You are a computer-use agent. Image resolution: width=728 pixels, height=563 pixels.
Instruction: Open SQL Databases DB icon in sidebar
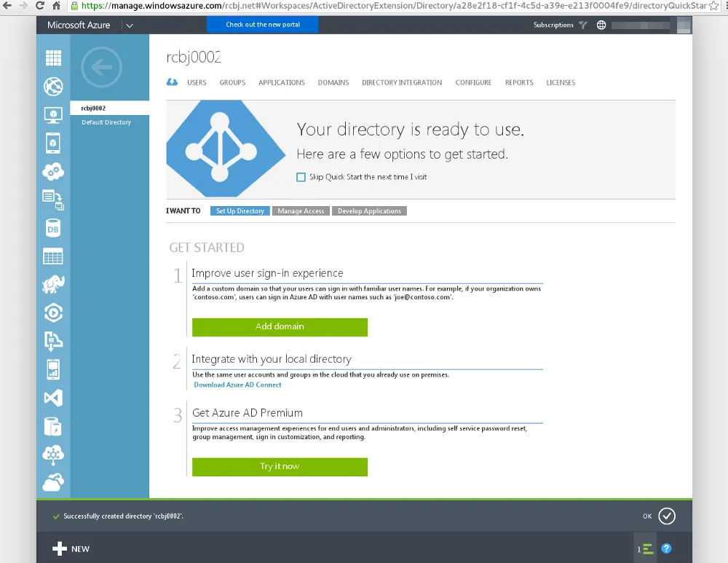point(53,228)
